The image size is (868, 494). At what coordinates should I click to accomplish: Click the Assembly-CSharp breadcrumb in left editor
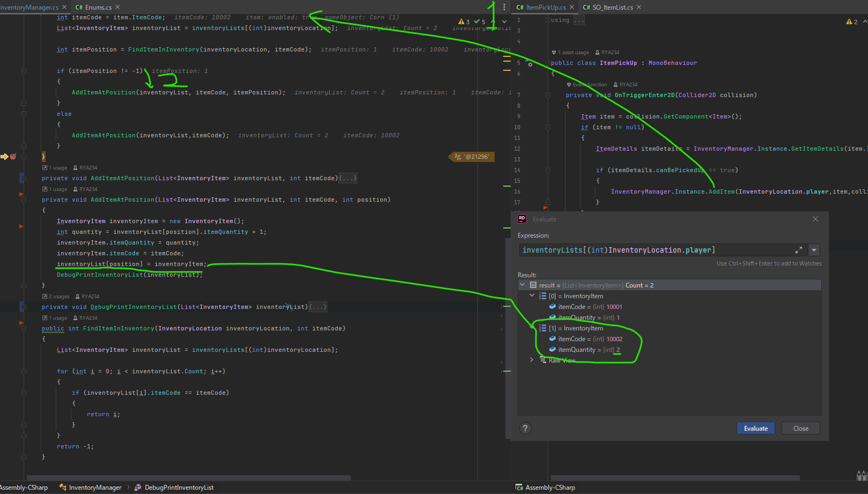pyautogui.click(x=24, y=488)
